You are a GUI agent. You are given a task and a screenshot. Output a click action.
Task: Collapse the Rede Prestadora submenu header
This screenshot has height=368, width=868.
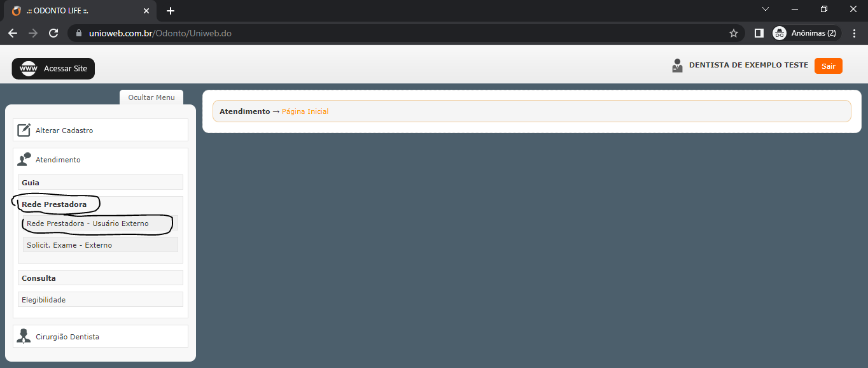coord(101,204)
